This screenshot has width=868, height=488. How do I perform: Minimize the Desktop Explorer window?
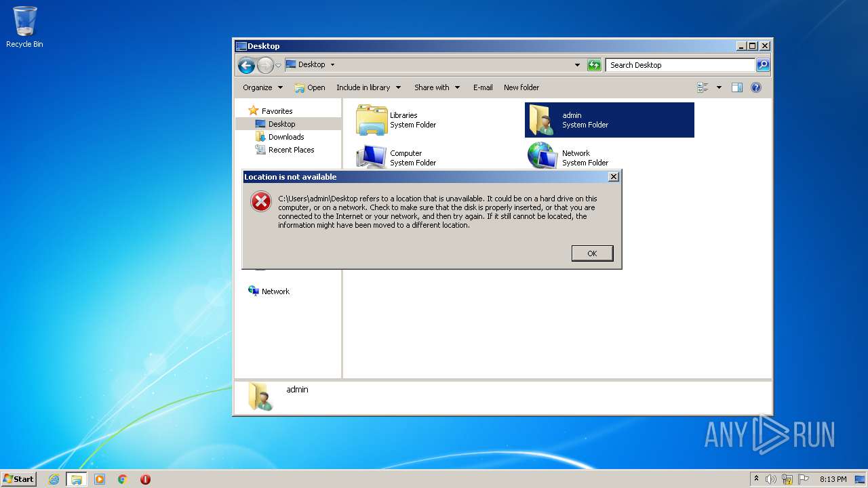tap(741, 46)
